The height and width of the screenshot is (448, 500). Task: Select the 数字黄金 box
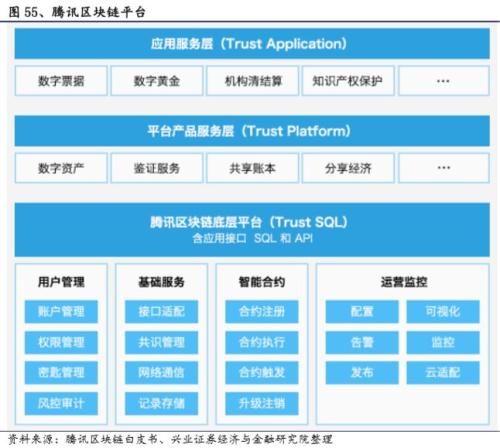[x=157, y=81]
